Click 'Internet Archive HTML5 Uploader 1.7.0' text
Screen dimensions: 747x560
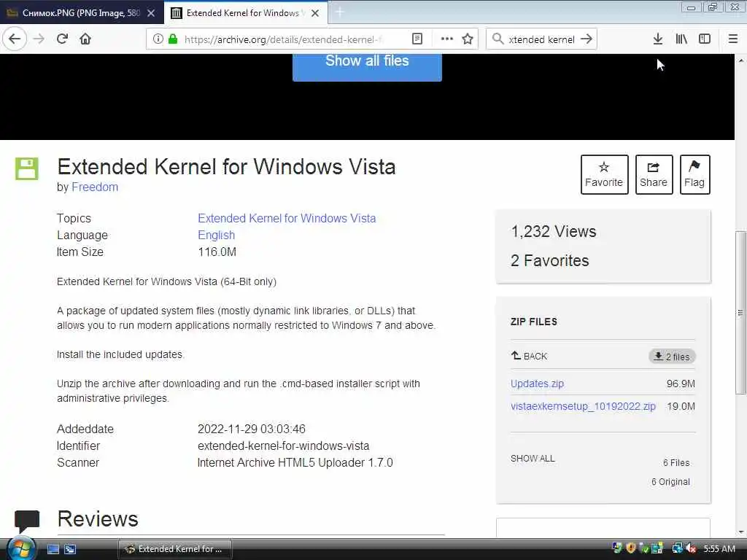click(x=295, y=462)
